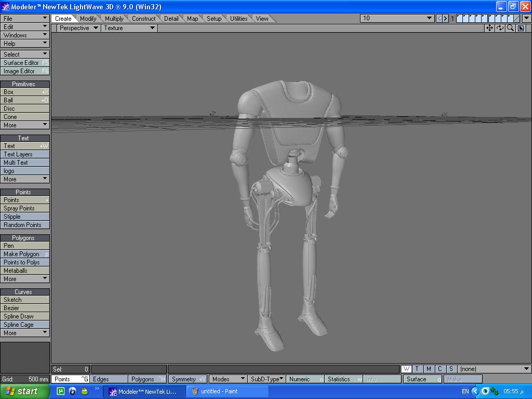Screen dimensions: 532x399
Task: Go to previous layer bank with left arrow
Action: tap(439, 18)
